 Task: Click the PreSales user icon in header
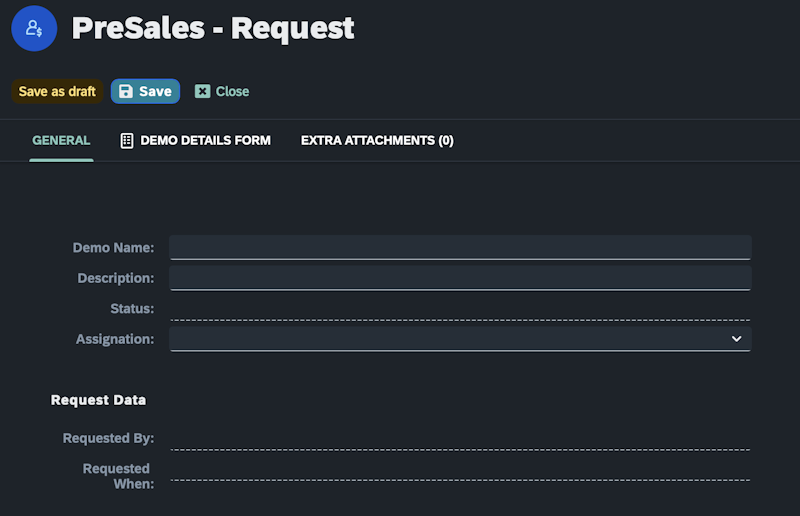(34, 28)
